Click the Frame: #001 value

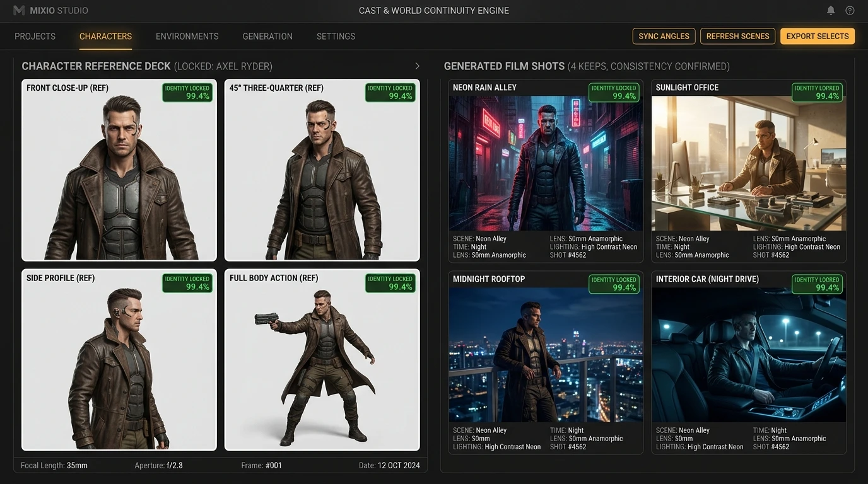pyautogui.click(x=261, y=466)
